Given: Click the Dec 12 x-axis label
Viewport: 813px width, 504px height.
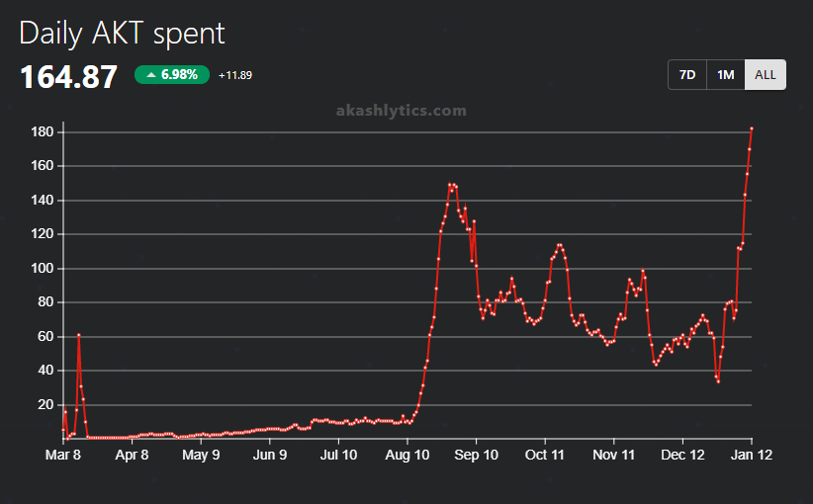Looking at the screenshot, I should [682, 455].
